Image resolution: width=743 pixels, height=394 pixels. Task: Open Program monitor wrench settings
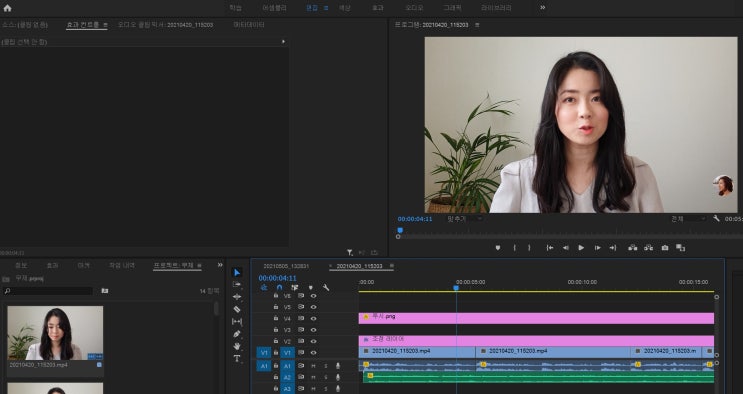[x=716, y=219]
